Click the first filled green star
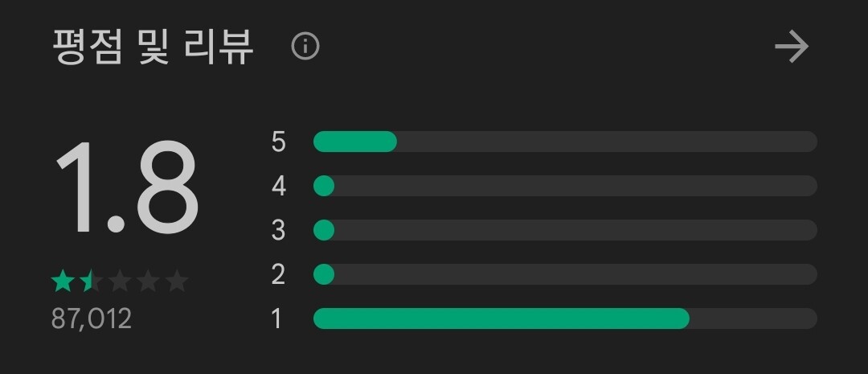This screenshot has height=374, width=868. pyautogui.click(x=63, y=282)
